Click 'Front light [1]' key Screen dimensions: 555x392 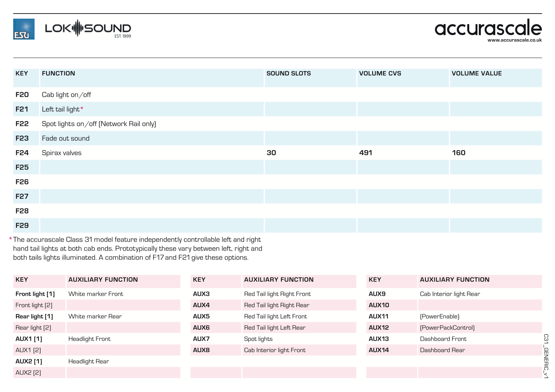tap(35, 294)
